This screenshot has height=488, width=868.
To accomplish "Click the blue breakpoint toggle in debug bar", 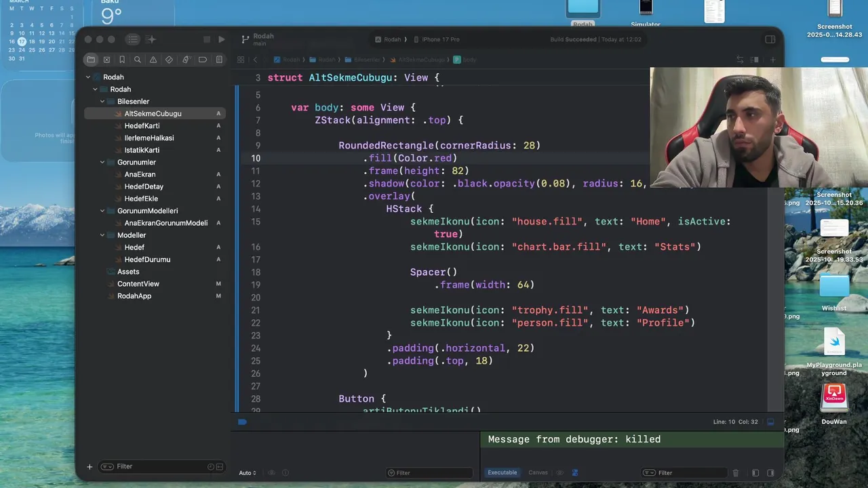I will pos(242,422).
